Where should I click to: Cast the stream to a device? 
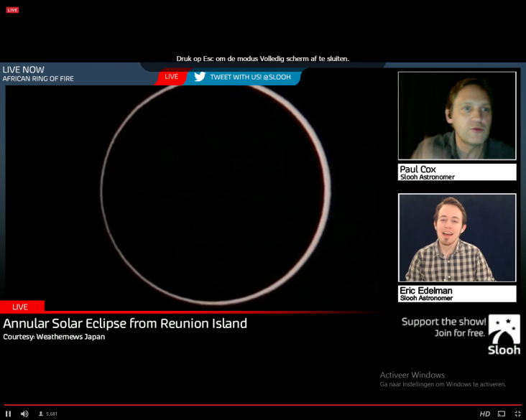click(502, 414)
